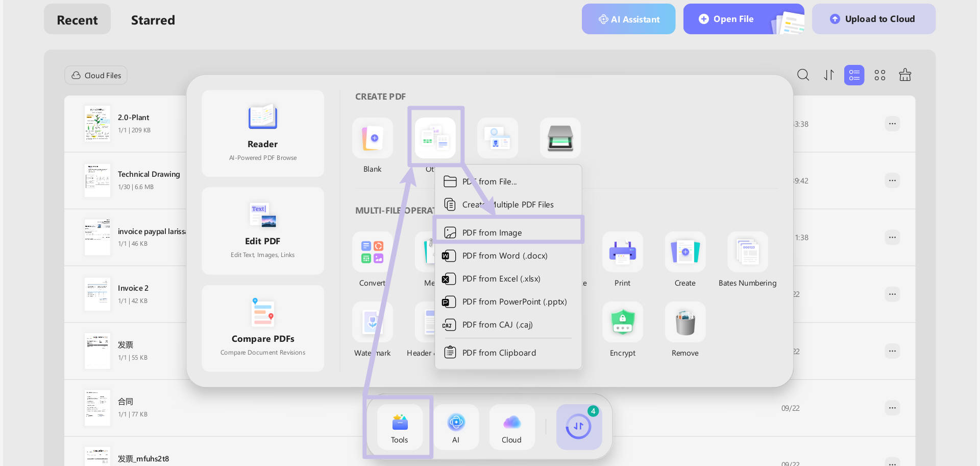Open the clean-up brush icon
980x466 pixels.
tap(905, 75)
